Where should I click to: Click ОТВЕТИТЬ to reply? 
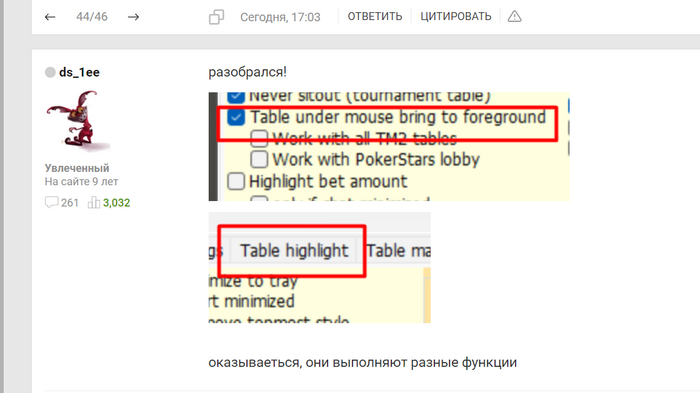(375, 17)
